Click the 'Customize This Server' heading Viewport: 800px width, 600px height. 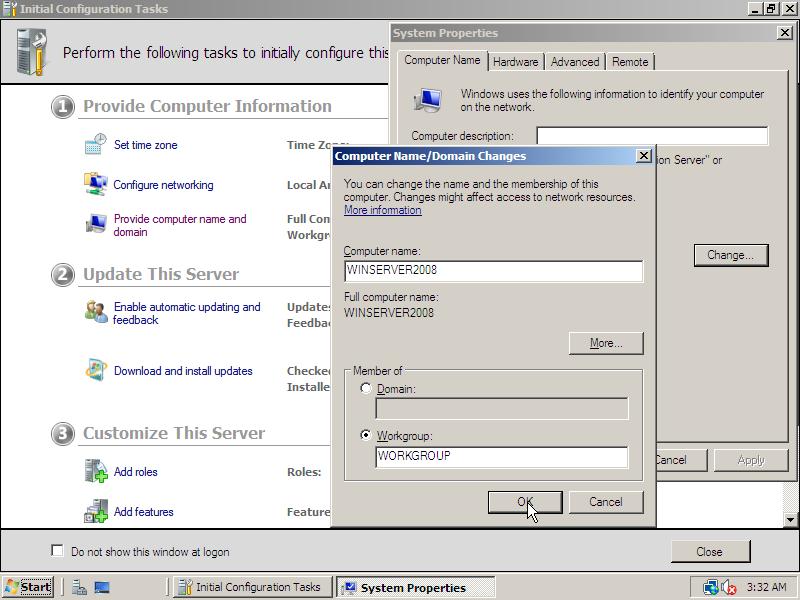pos(174,433)
